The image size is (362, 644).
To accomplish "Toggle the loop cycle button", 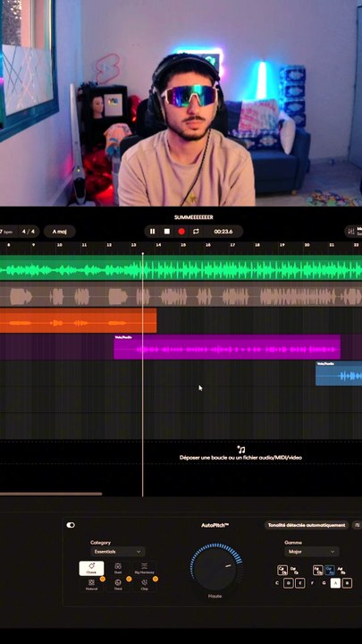I will (x=196, y=232).
